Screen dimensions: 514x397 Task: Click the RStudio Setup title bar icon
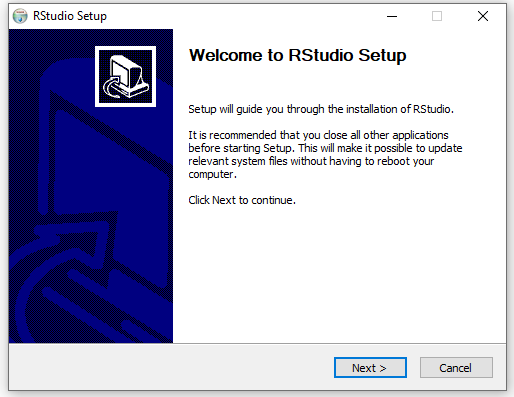20,16
